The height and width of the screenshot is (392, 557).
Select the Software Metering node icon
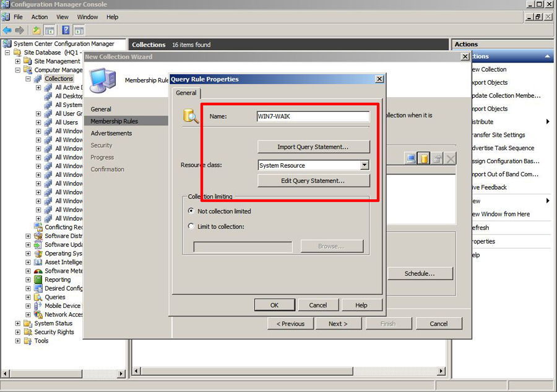click(x=38, y=271)
